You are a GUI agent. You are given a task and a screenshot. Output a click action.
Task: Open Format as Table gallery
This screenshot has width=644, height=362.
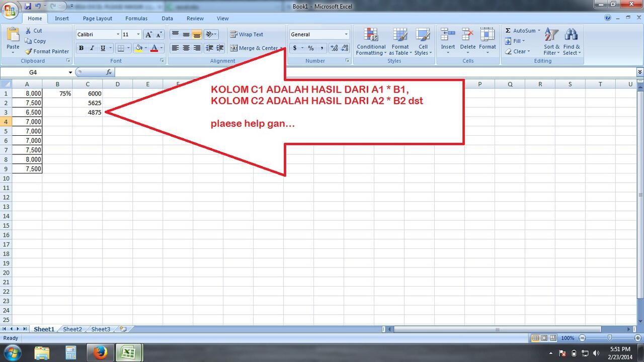[400, 42]
